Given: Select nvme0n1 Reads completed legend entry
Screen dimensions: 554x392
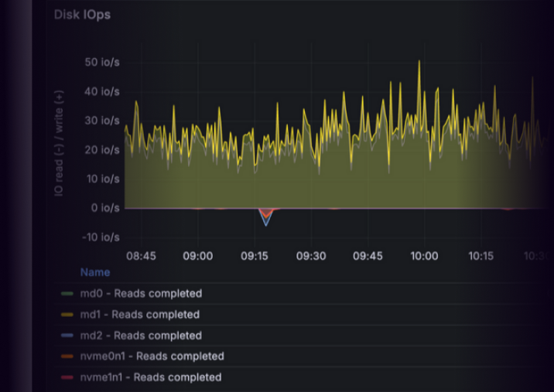Looking at the screenshot, I should tap(152, 356).
